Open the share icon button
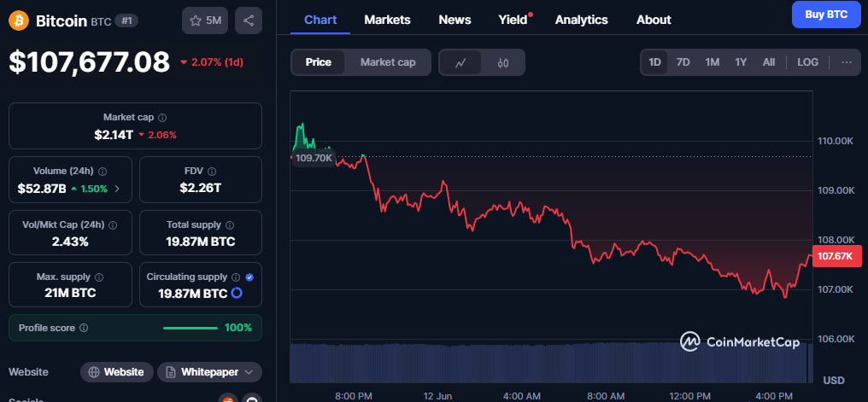The width and height of the screenshot is (868, 402). point(249,21)
